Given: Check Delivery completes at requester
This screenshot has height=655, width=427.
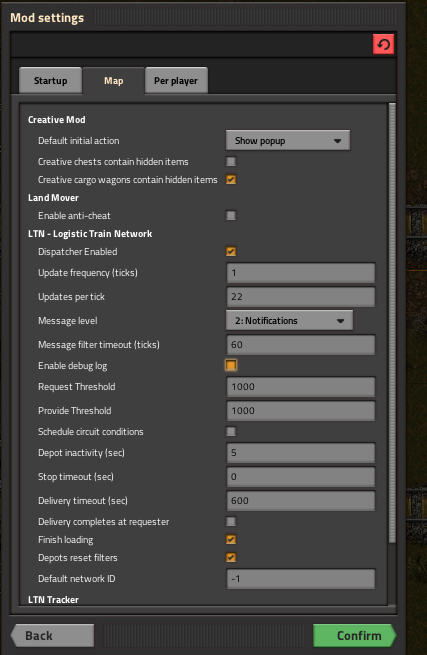Looking at the screenshot, I should (231, 522).
